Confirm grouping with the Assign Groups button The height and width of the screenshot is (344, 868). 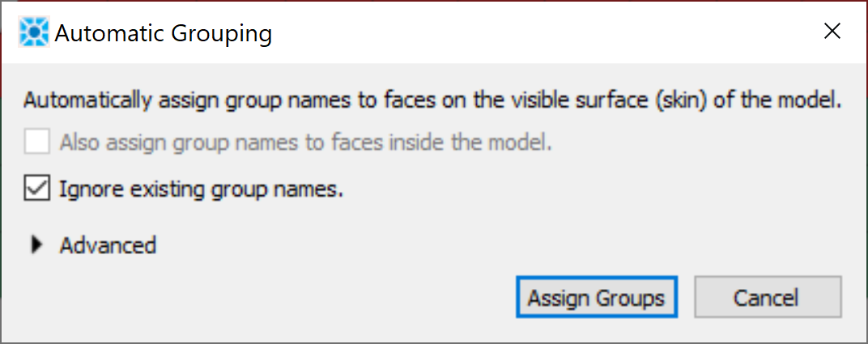(596, 297)
